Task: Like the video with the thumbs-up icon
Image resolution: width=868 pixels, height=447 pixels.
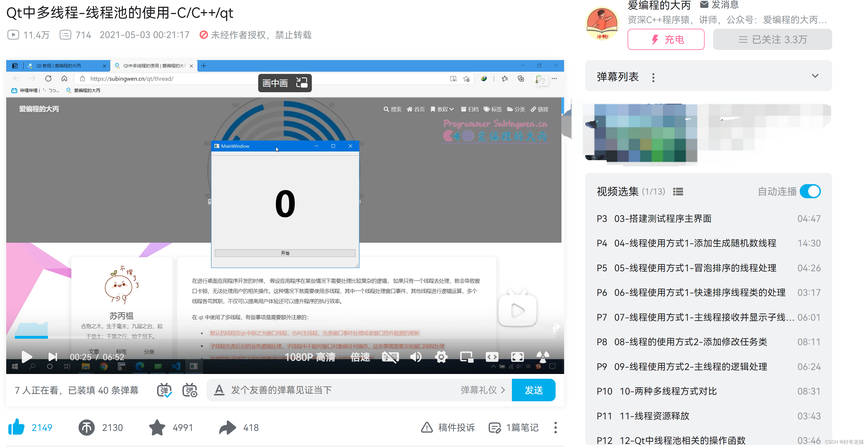Action: pyautogui.click(x=16, y=427)
